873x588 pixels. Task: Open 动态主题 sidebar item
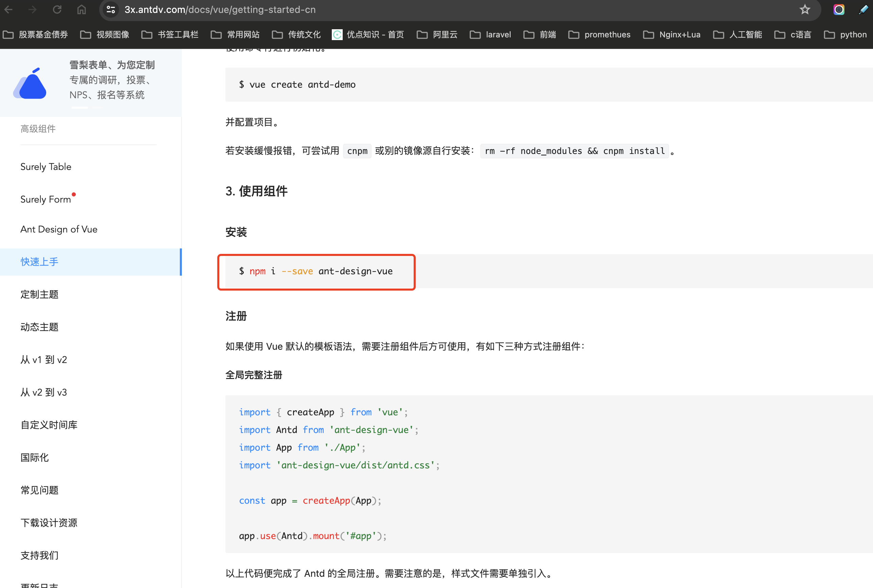click(x=39, y=327)
